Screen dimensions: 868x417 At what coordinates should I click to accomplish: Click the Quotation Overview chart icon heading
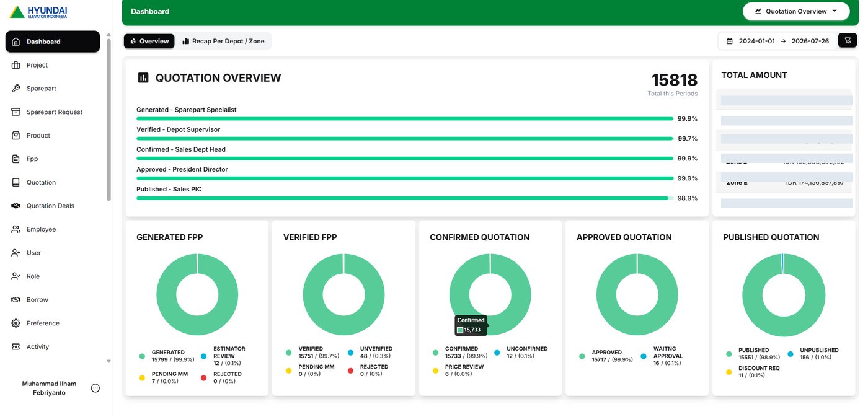[x=143, y=78]
